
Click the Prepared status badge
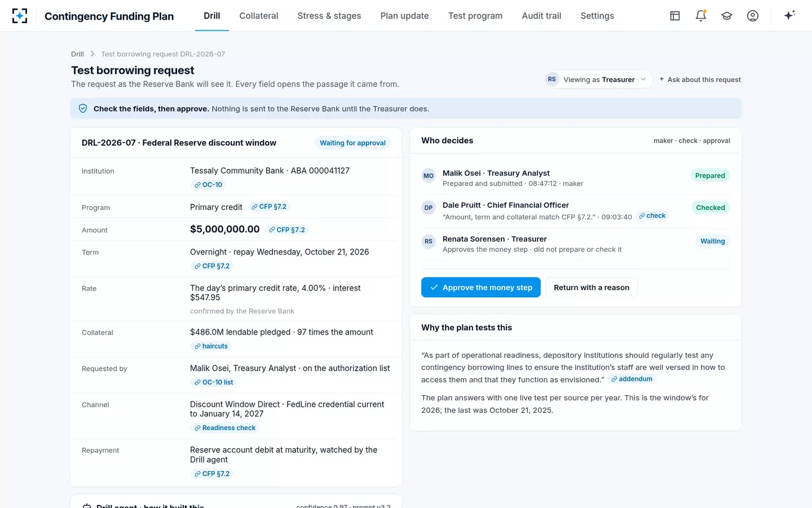710,176
